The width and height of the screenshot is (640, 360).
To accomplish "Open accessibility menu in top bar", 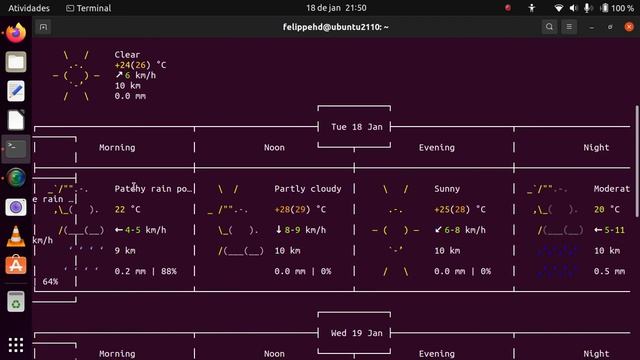I will (x=531, y=8).
